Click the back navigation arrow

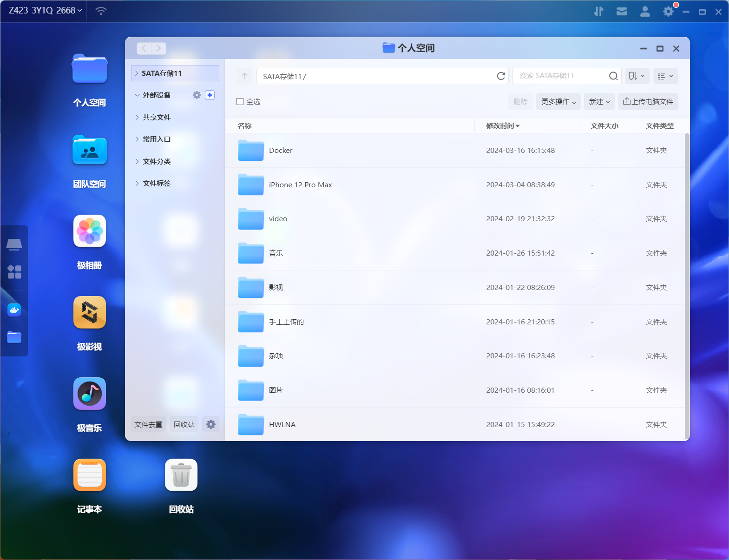[144, 48]
